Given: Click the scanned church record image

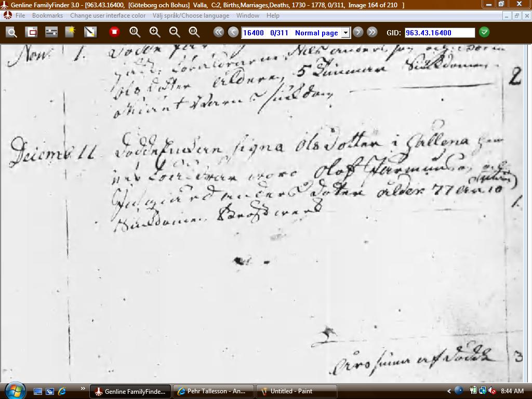Looking at the screenshot, I should [262, 213].
